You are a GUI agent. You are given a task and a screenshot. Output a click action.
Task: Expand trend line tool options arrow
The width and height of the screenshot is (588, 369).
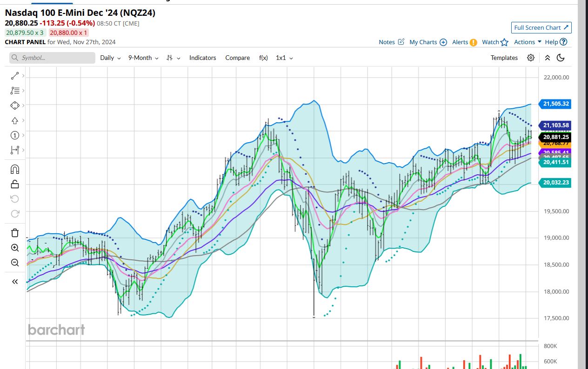pos(23,76)
